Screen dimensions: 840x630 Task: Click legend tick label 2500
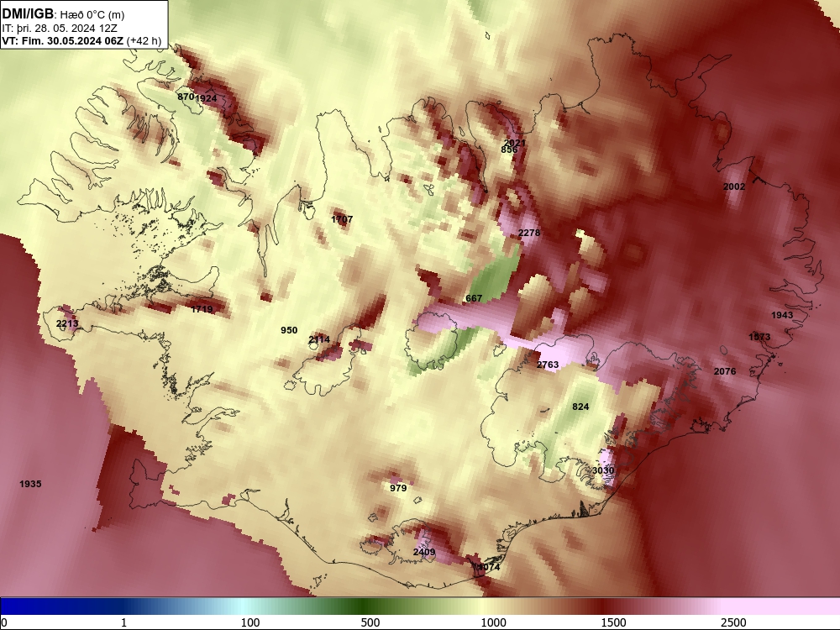[x=733, y=622]
